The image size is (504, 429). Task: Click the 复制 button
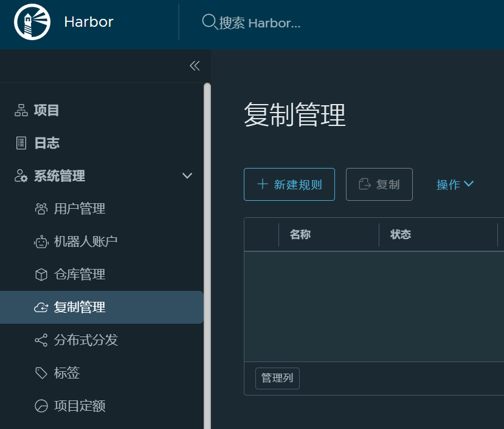coord(379,184)
